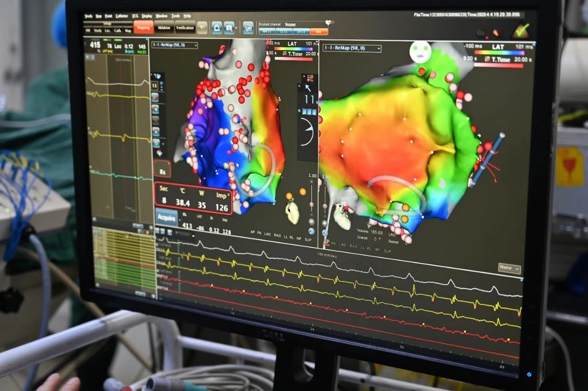Open the None dropdown under right map
Viewport: 588px width, 391px height.
(x=509, y=268)
